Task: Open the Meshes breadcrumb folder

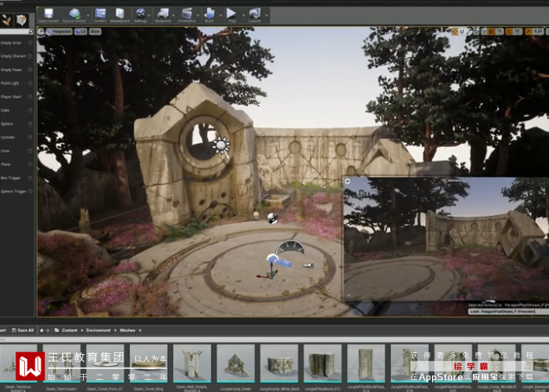Action: [x=127, y=331]
